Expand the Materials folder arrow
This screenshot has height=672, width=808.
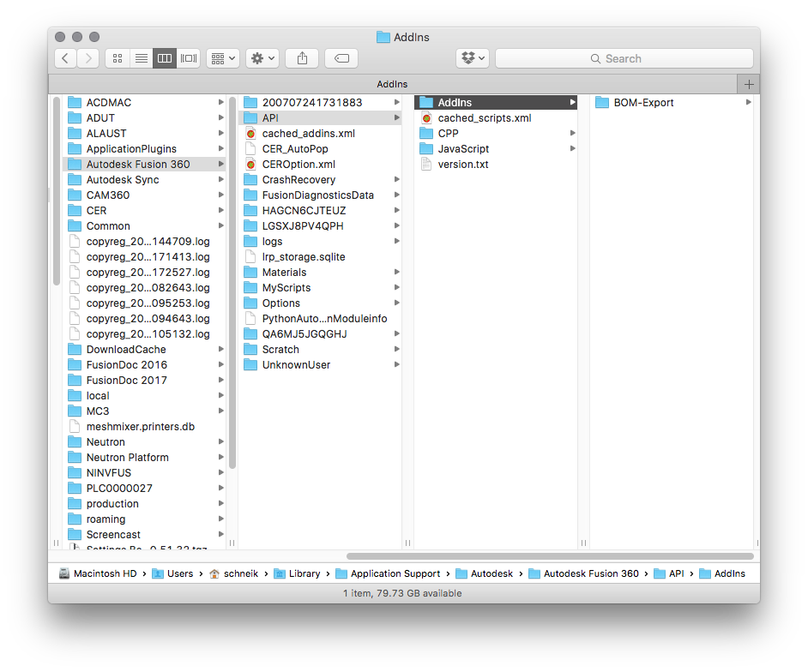[397, 273]
